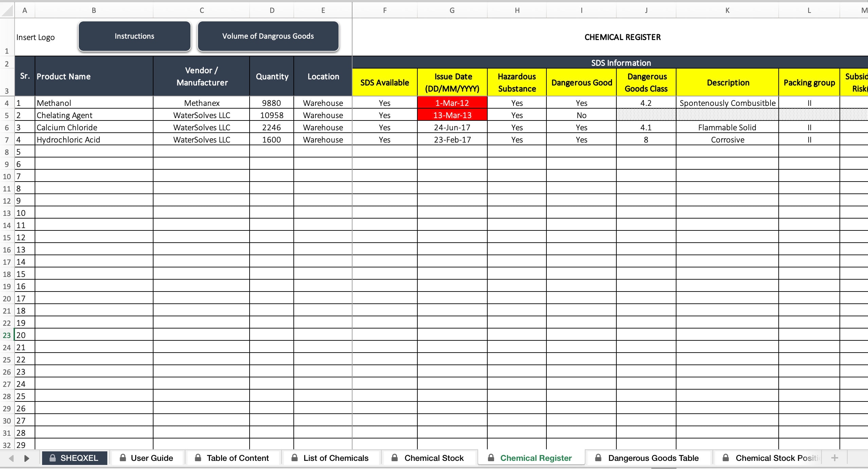Click the Instructions button
Image resolution: width=868 pixels, height=469 pixels.
click(x=134, y=36)
